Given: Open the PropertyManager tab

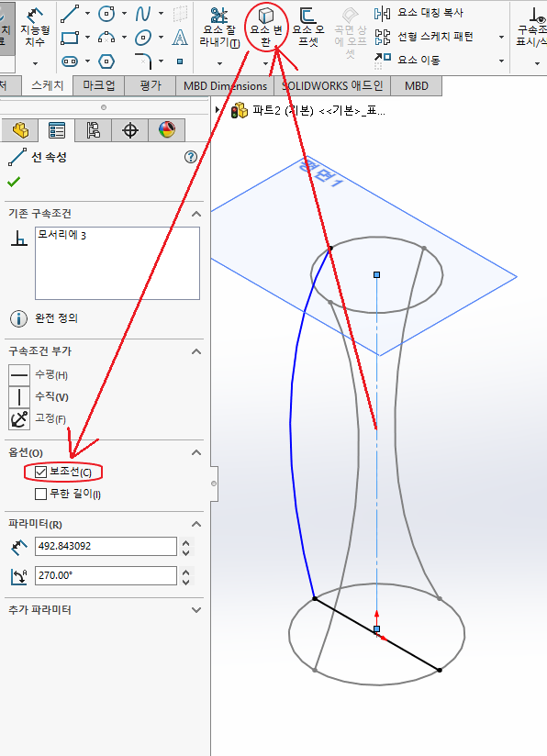Looking at the screenshot, I should pos(56,130).
